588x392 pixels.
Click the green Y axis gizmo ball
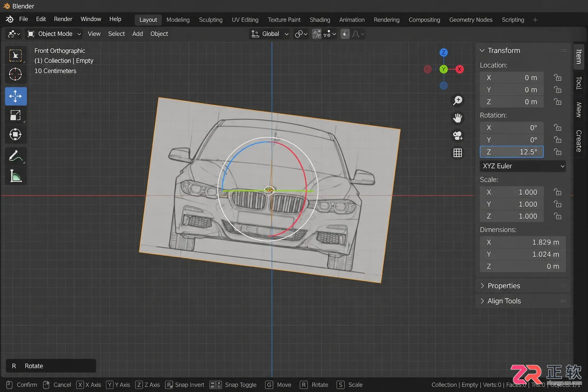click(x=443, y=69)
